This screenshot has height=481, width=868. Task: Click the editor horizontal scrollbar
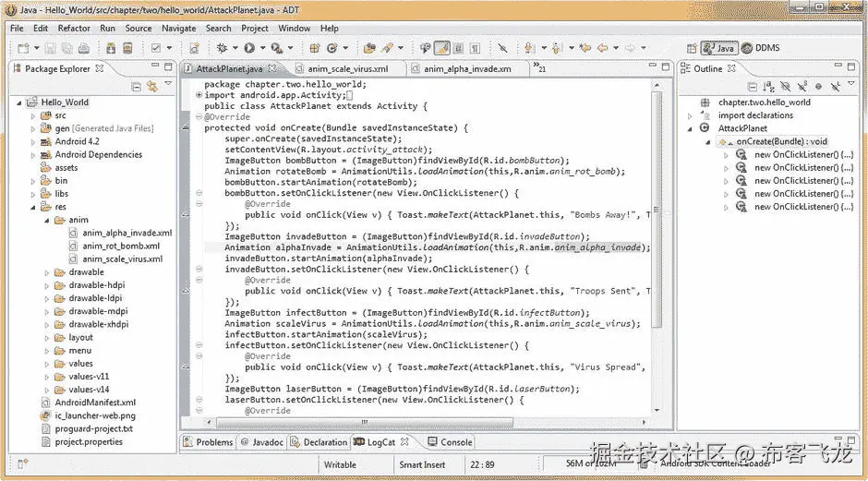[364, 422]
